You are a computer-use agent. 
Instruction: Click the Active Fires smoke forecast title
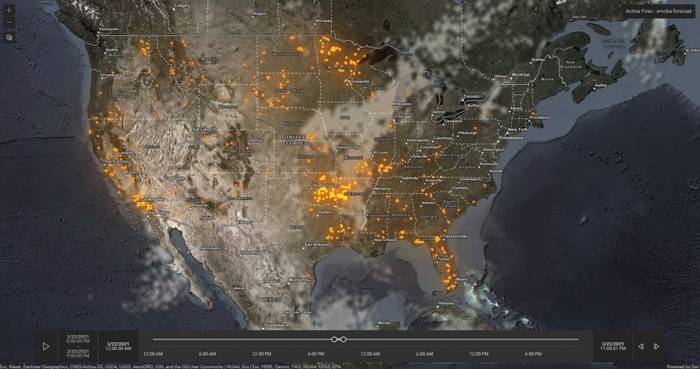click(658, 11)
